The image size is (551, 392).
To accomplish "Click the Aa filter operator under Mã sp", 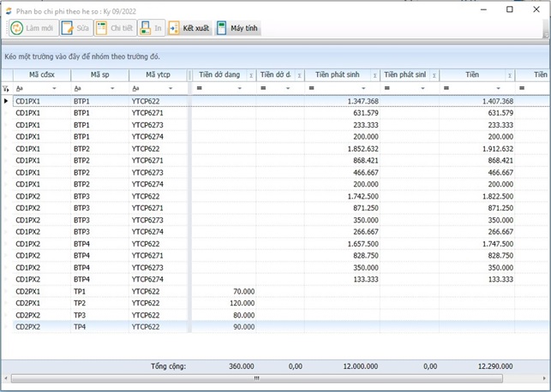I will 77,88.
